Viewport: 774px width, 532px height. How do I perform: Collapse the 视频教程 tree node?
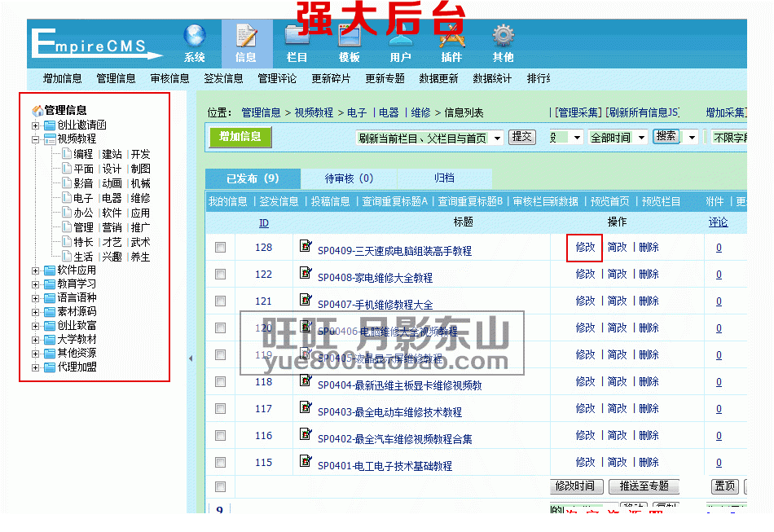point(35,139)
